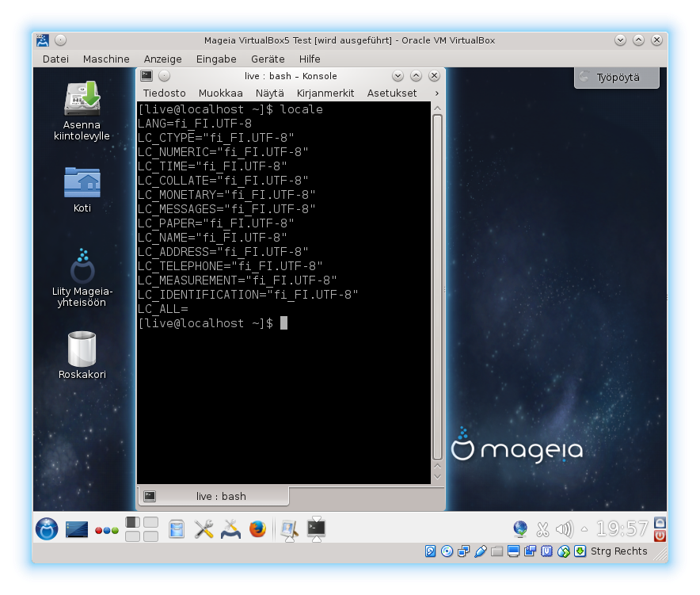Click Konsole scrollbar up arrow

pyautogui.click(x=437, y=109)
